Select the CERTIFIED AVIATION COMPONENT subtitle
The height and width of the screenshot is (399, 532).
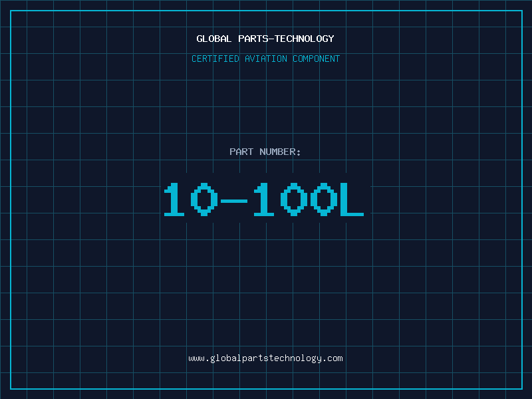(x=265, y=59)
